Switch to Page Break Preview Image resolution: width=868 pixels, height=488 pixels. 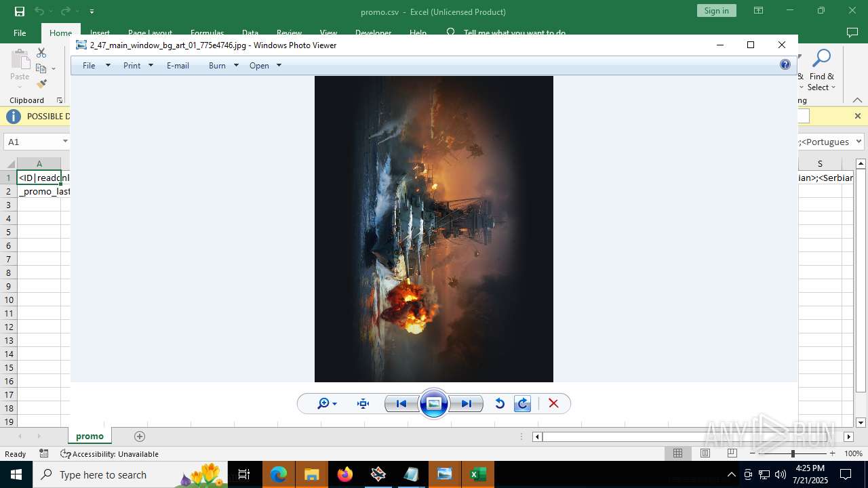pyautogui.click(x=732, y=453)
